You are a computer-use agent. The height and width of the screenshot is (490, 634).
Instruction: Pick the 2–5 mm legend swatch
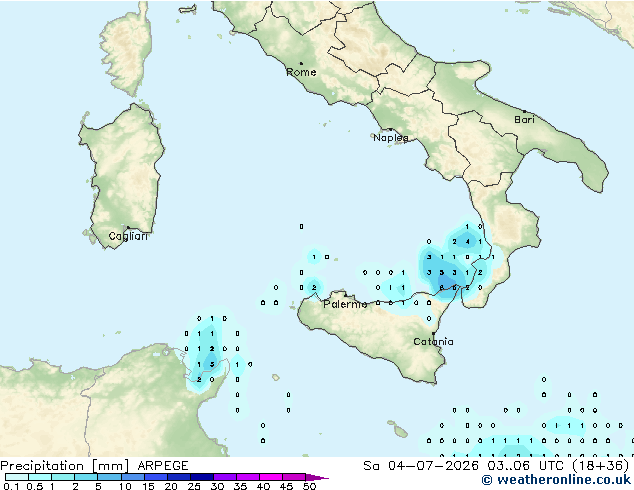[86, 477]
